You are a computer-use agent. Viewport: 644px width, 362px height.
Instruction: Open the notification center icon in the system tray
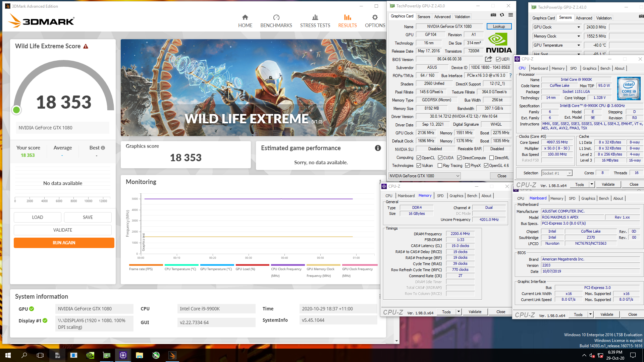coord(633,355)
